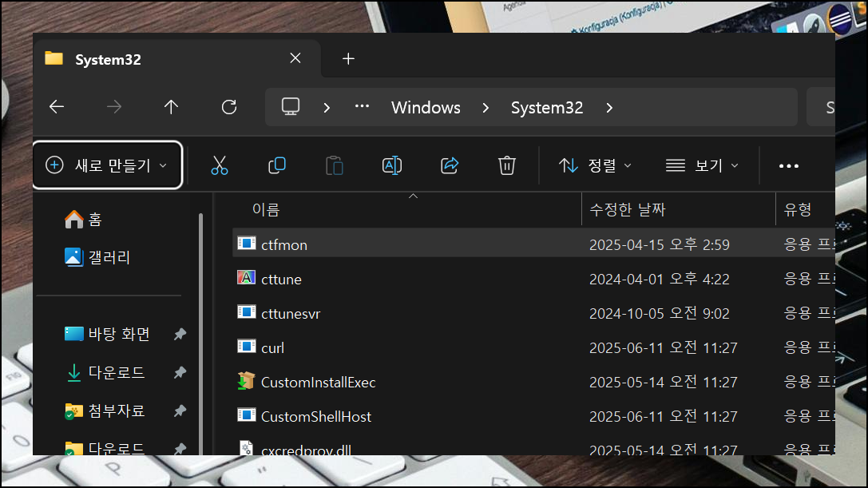Click the curl application icon
The image size is (868, 488).
click(x=246, y=346)
